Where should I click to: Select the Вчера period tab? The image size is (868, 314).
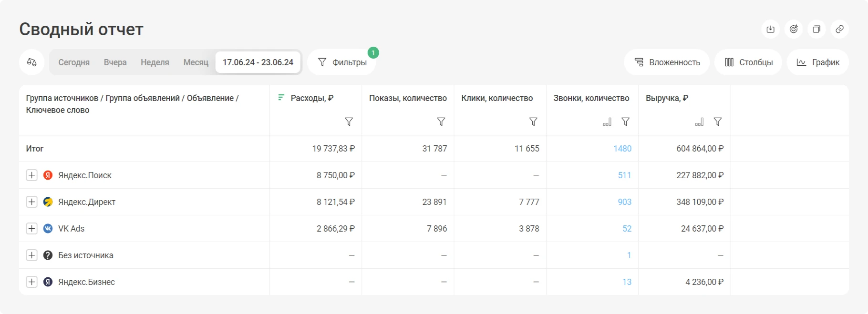click(115, 62)
